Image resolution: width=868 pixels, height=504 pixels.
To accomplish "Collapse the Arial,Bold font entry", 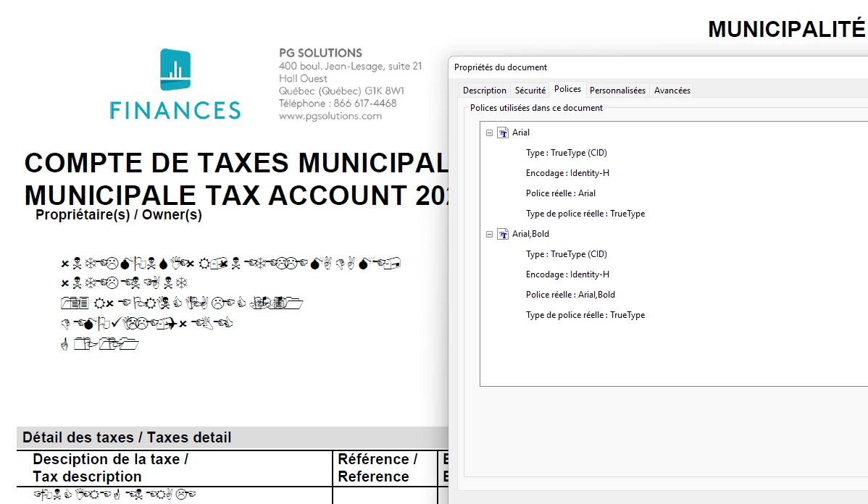I will [x=489, y=234].
